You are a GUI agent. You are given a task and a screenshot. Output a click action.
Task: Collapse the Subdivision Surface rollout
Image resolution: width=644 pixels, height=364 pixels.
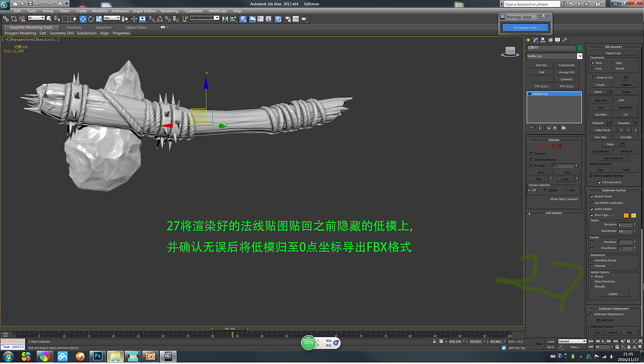(613, 190)
